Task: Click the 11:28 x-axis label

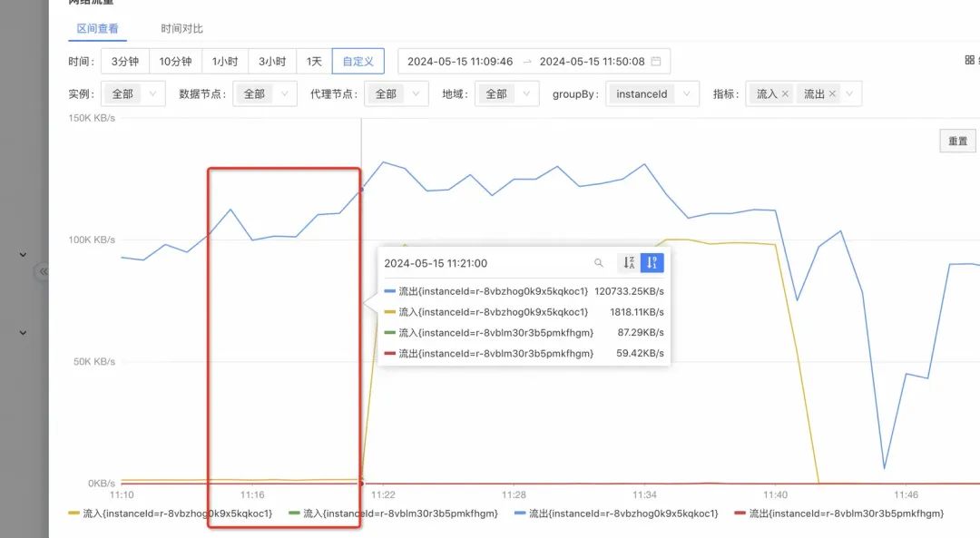Action: tap(514, 494)
